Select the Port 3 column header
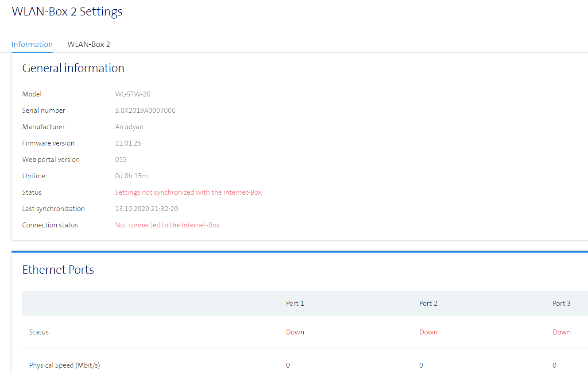 coord(561,303)
